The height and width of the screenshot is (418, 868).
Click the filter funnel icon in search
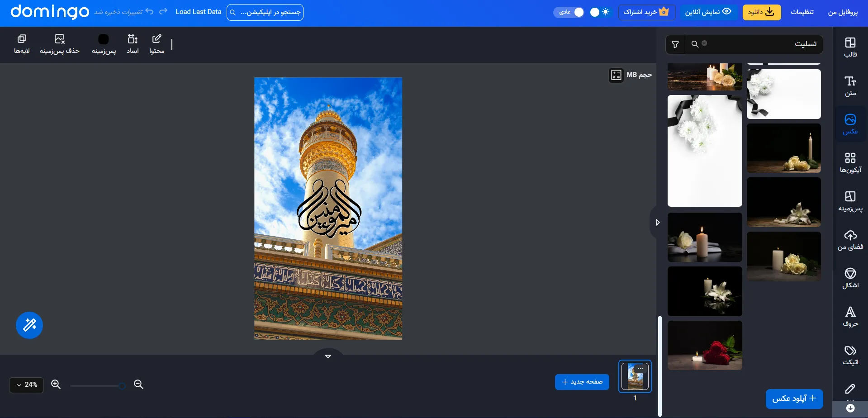(x=675, y=44)
